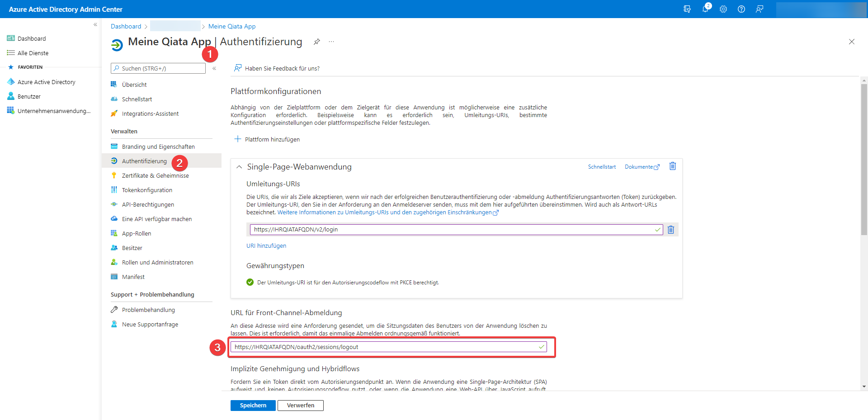Open API-Berechtigungen settings

tap(148, 204)
